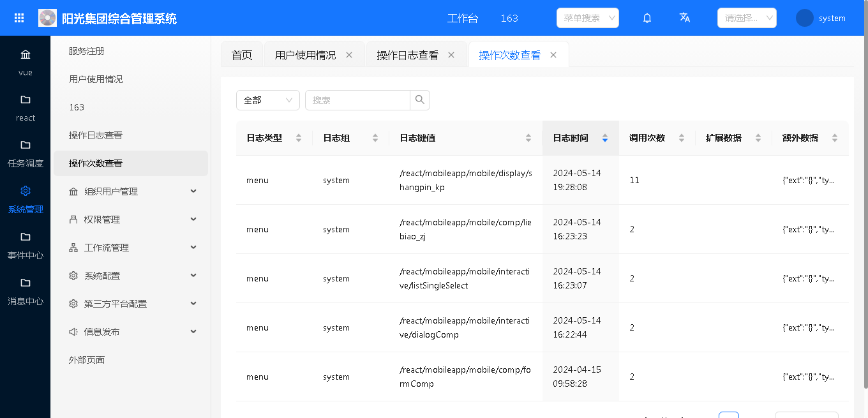
Task: Click 工作台 in the top bar
Action: (x=463, y=18)
